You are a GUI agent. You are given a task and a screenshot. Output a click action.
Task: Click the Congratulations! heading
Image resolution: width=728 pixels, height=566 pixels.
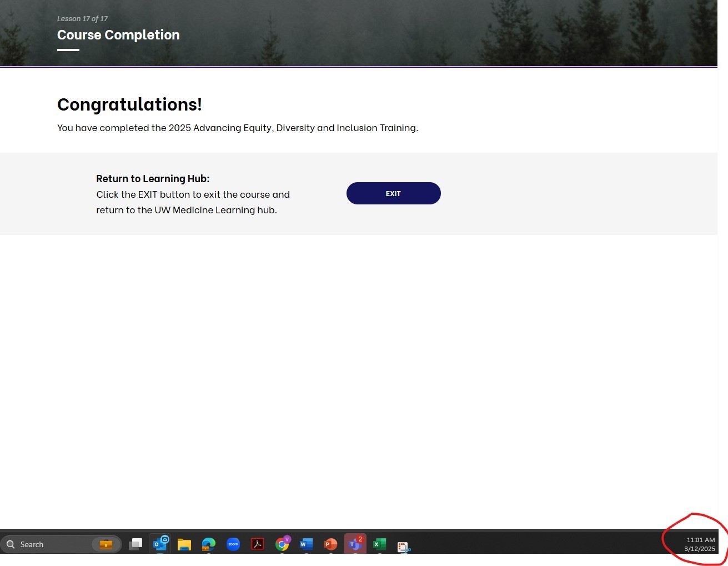(129, 104)
